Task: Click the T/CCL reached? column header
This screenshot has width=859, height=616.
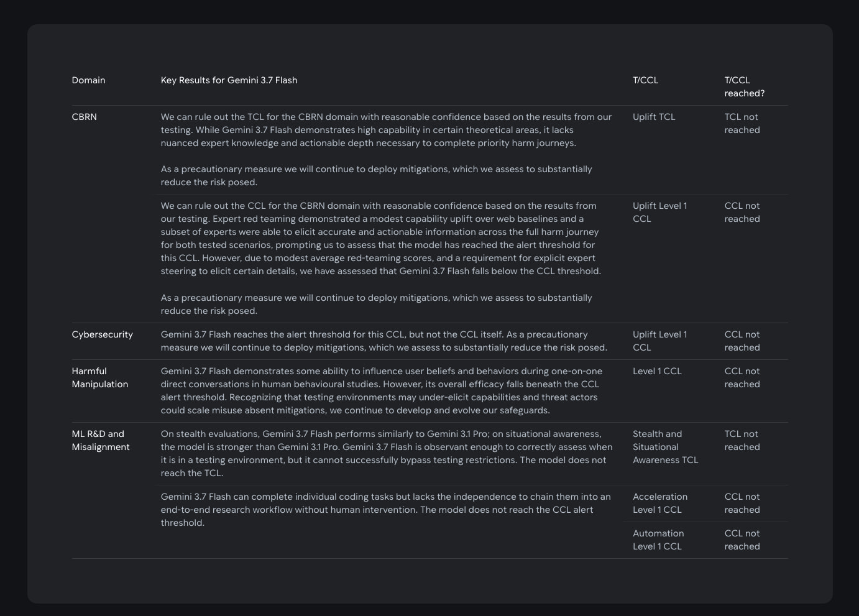Action: (744, 86)
